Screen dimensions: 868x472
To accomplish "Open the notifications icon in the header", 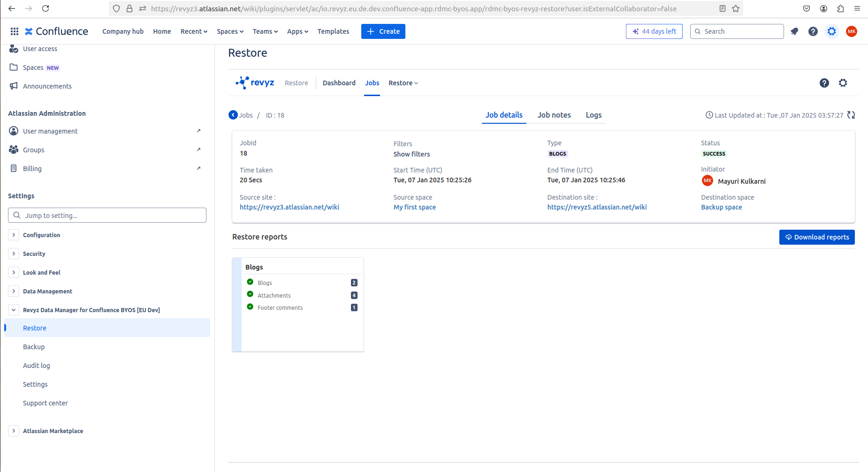I will point(794,31).
